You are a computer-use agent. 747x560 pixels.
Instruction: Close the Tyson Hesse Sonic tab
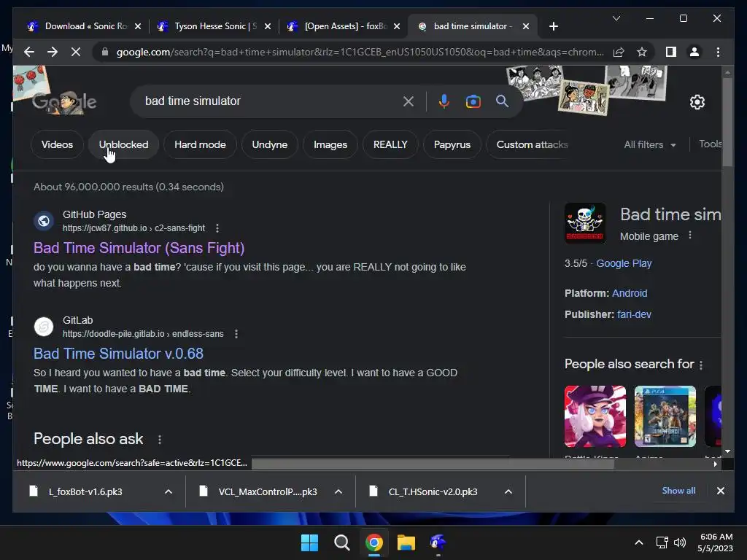pos(268,26)
